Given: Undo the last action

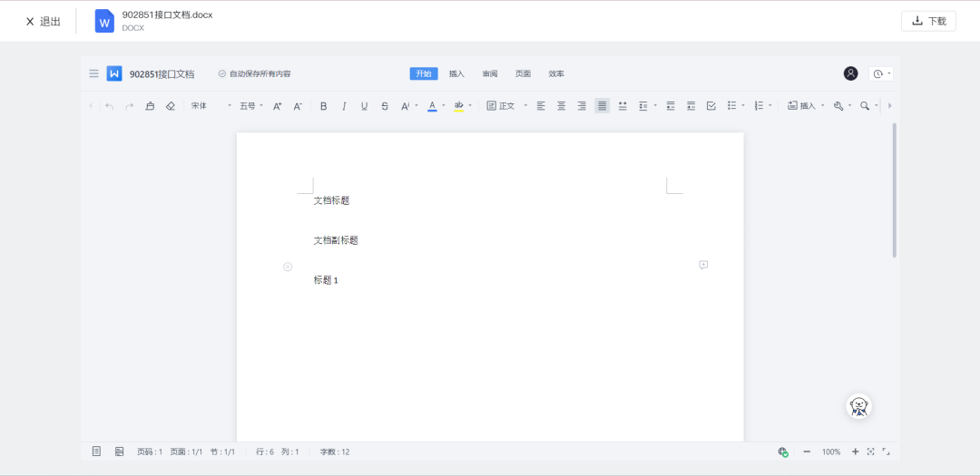Looking at the screenshot, I should pyautogui.click(x=110, y=106).
